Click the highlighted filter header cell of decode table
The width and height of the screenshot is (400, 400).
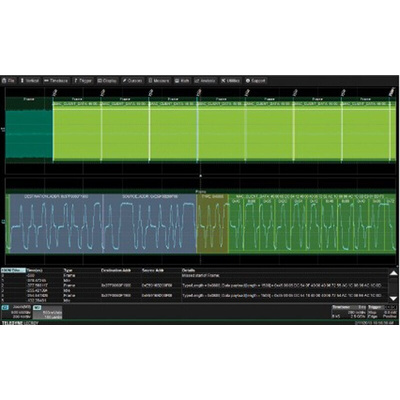[x=13, y=270]
